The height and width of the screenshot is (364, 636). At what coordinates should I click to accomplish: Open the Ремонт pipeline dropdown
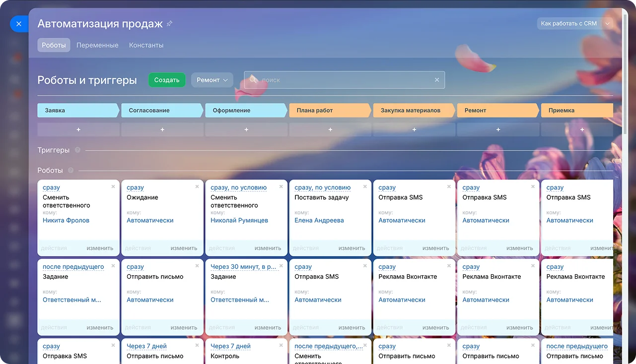click(x=212, y=80)
